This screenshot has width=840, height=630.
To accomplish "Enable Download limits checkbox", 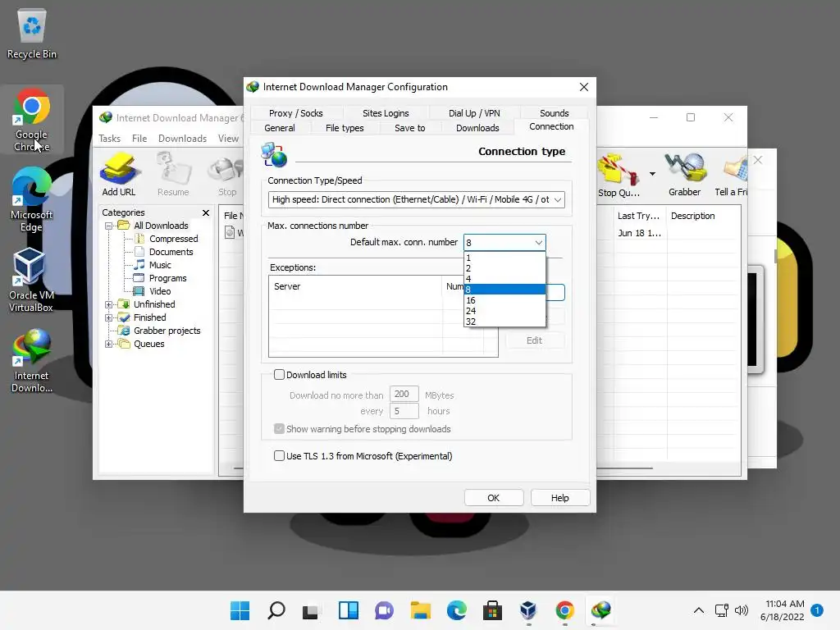I will pos(279,374).
